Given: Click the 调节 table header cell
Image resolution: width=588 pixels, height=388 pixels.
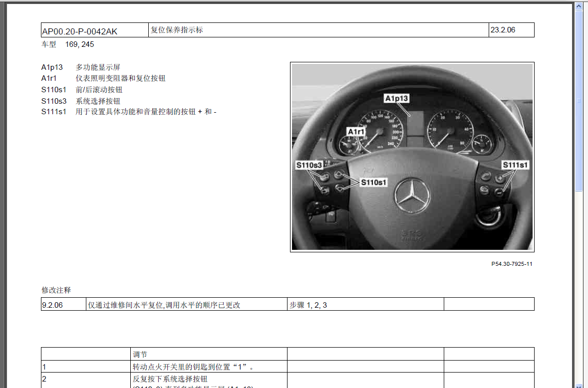Looking at the screenshot, I should pyautogui.click(x=209, y=354).
